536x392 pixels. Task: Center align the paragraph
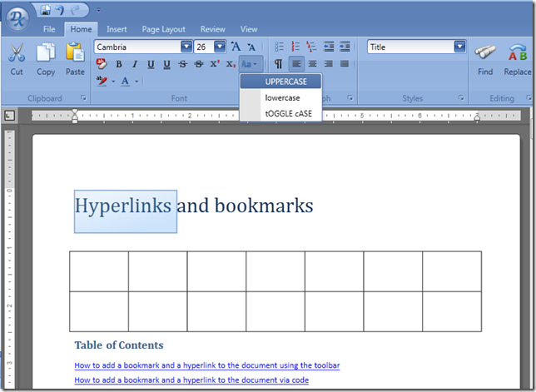pyautogui.click(x=312, y=63)
